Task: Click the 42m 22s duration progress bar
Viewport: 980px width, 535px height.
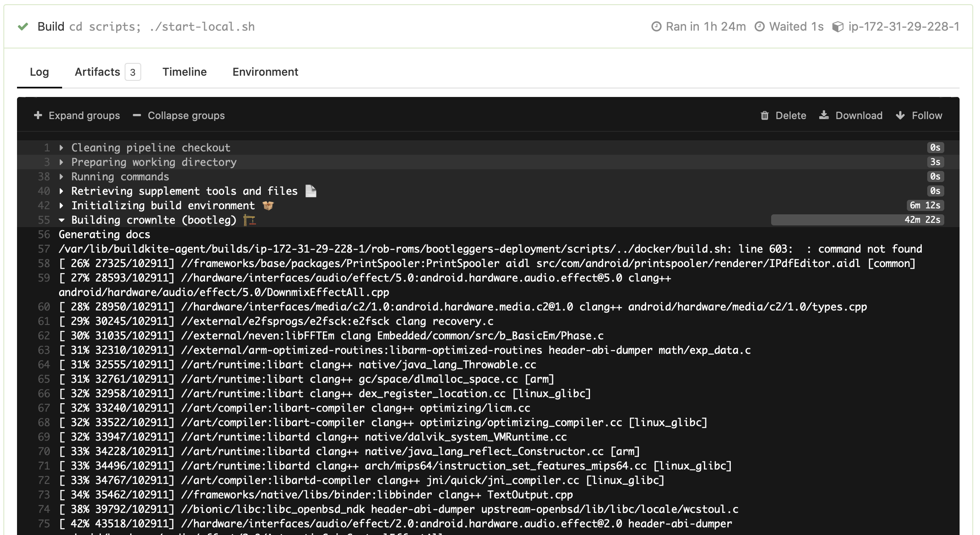Action: coord(857,220)
